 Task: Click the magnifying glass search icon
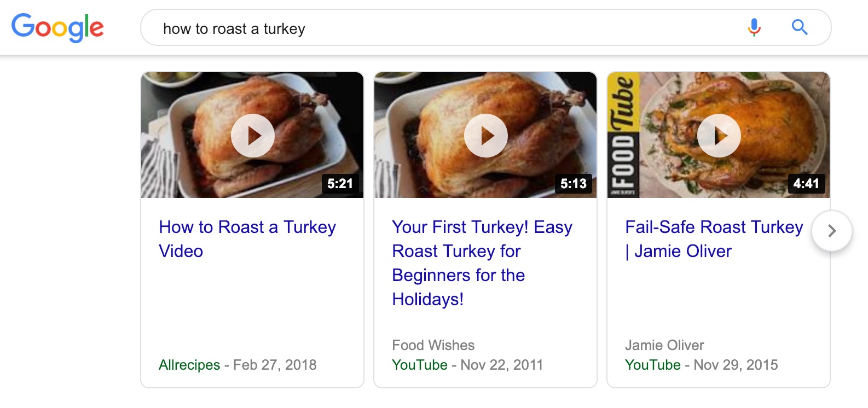[799, 27]
